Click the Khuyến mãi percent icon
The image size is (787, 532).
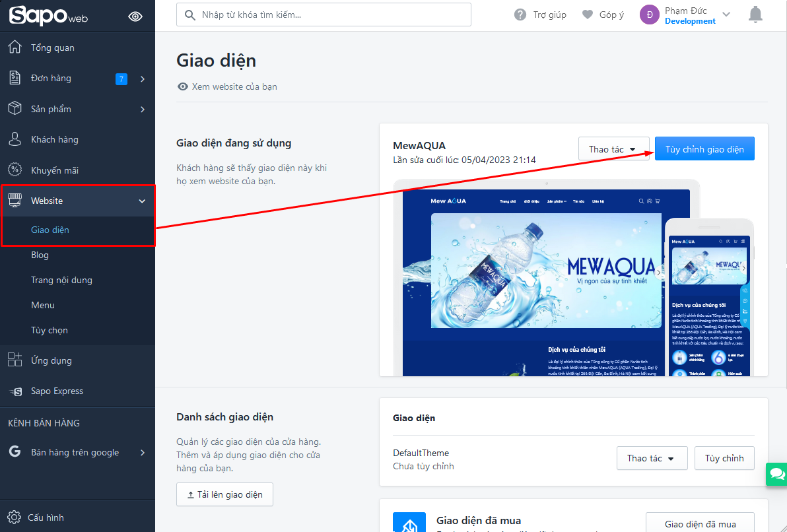pos(15,170)
